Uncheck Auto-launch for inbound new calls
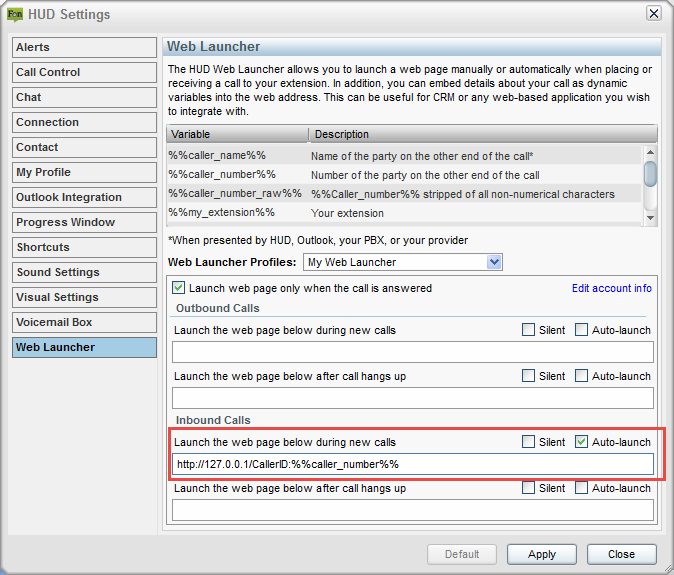Screen dimensions: 674x575 581,442
